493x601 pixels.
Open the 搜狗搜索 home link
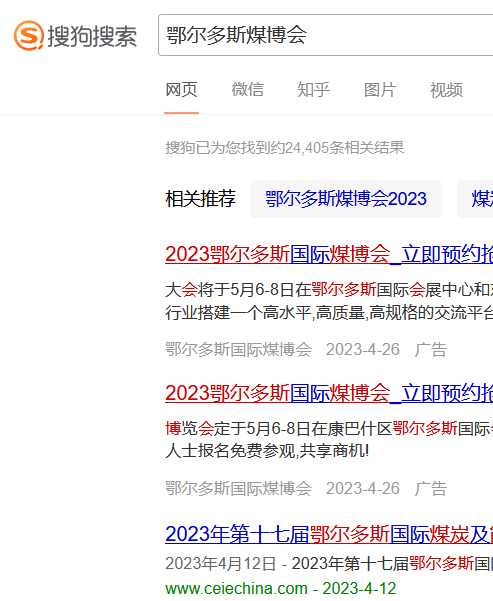pos(76,36)
